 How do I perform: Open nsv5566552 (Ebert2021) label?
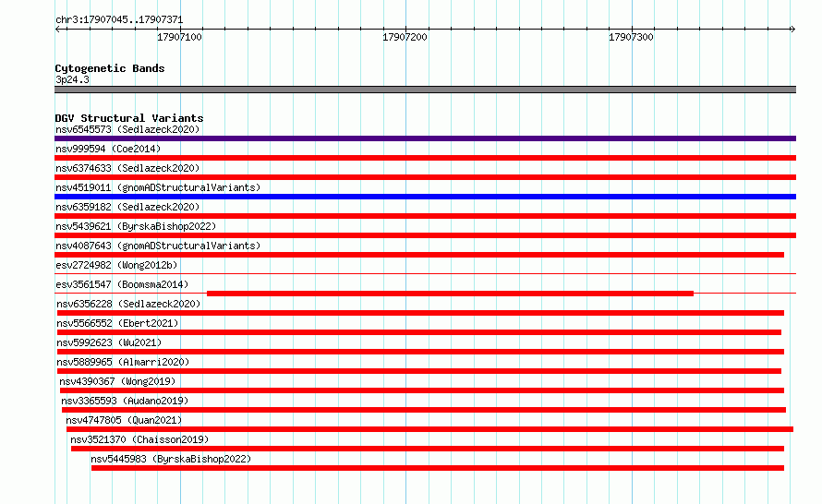117,323
